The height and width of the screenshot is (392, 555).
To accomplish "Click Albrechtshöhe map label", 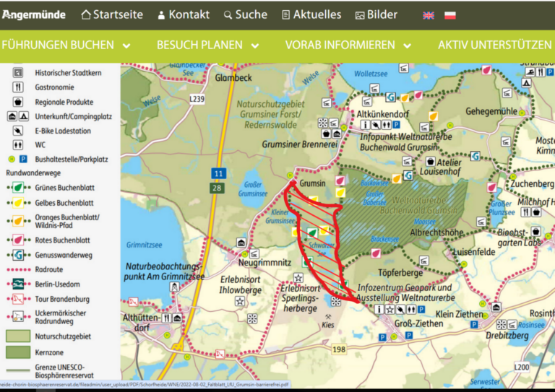I will [436, 232].
